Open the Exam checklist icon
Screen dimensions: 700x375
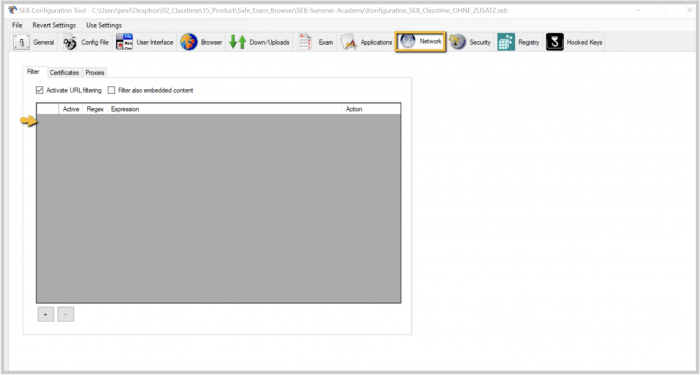(305, 42)
